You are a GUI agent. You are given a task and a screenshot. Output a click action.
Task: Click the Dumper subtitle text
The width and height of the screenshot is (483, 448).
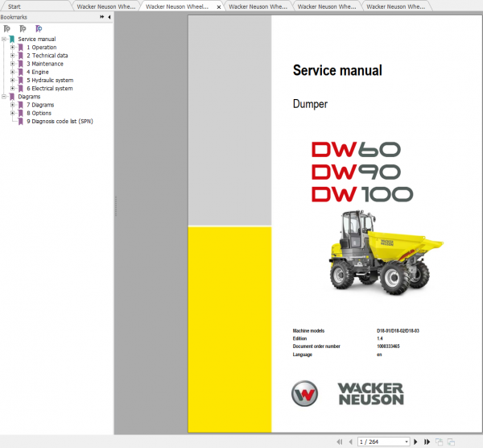(310, 104)
